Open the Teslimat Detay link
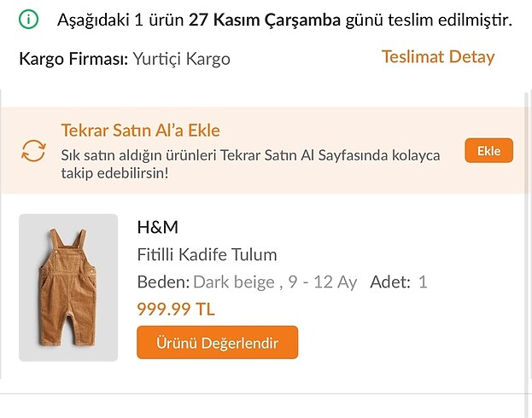The width and height of the screenshot is (532, 418). [437, 57]
